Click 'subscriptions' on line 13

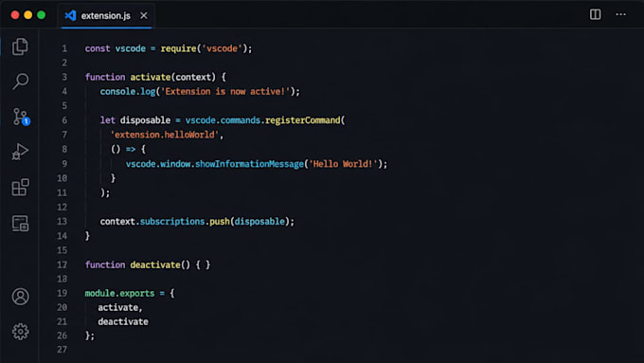tap(172, 221)
